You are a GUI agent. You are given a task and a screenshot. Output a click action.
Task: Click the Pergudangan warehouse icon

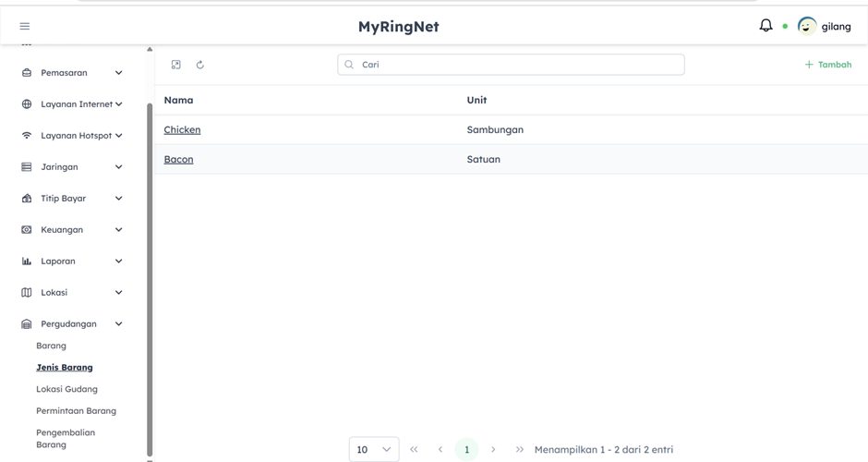[27, 324]
